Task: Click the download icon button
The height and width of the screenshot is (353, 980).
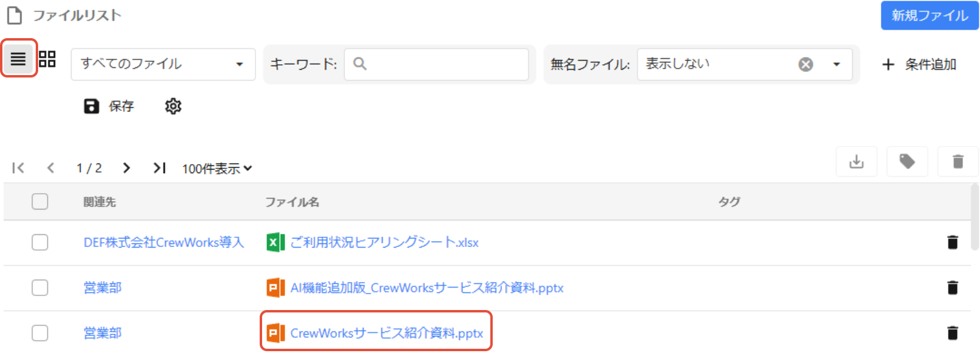Action: [x=857, y=162]
